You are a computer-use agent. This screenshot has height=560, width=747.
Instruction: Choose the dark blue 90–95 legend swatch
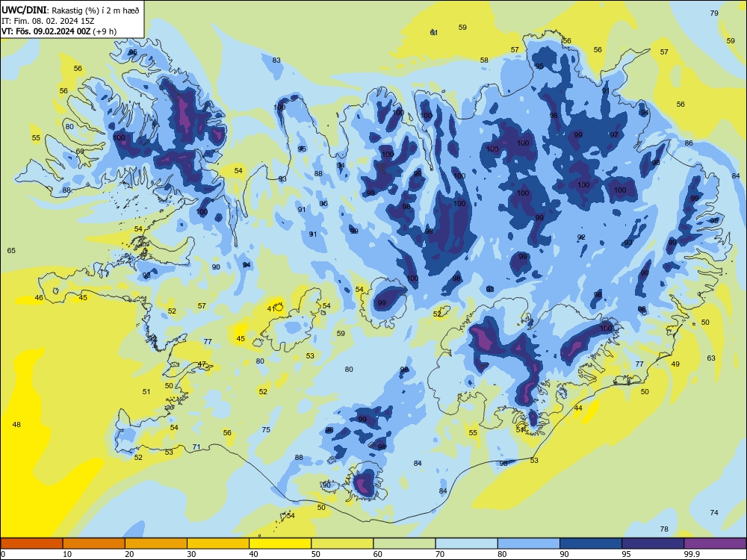coord(591,544)
